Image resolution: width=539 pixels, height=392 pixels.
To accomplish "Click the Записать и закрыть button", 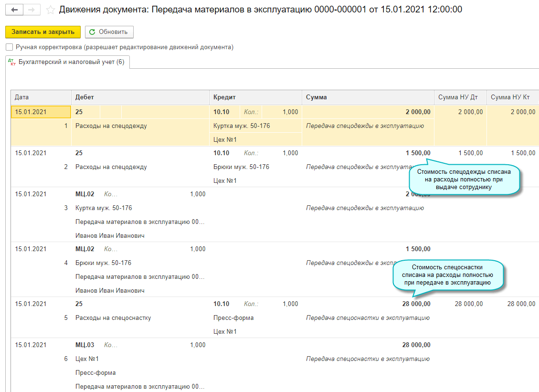I will 43,32.
